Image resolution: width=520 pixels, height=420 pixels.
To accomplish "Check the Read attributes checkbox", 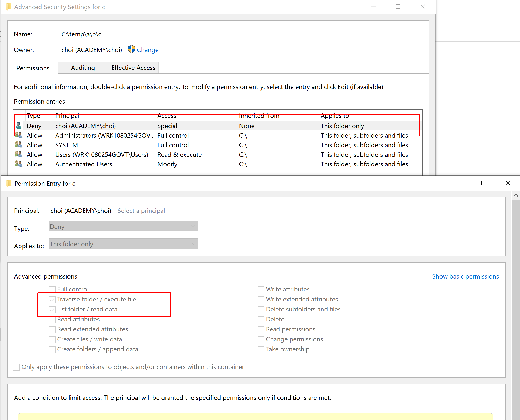I will pos(52,320).
